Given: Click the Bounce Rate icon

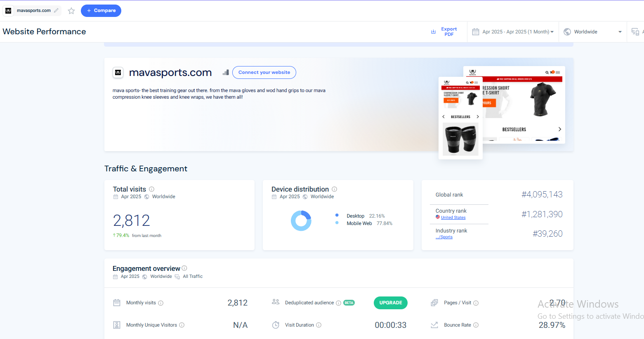Looking at the screenshot, I should (x=434, y=325).
